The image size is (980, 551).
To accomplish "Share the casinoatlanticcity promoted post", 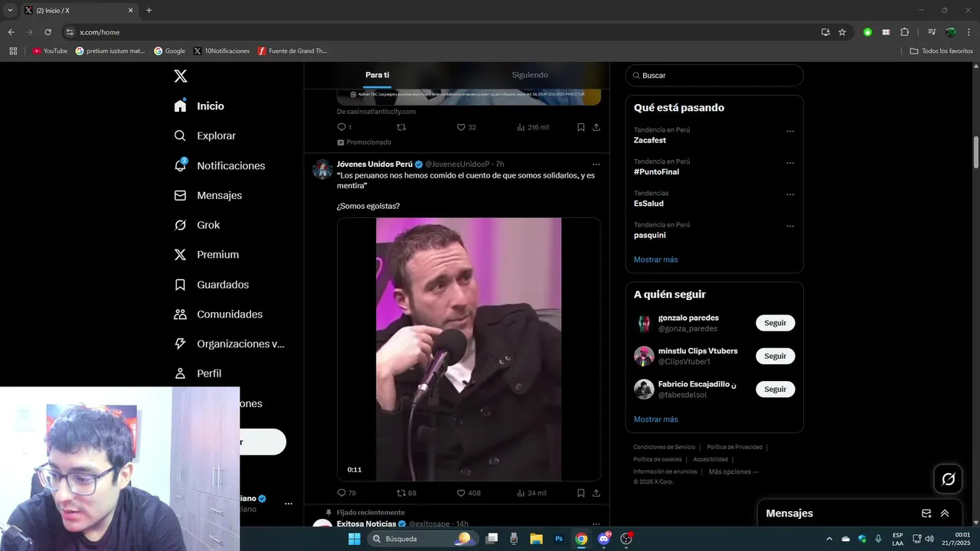I will pyautogui.click(x=596, y=127).
